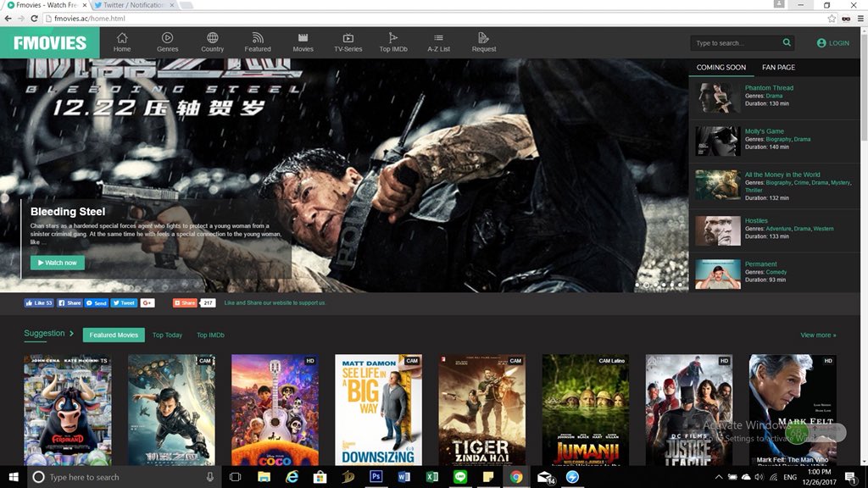Open LINE app from the taskbar
Viewport: 868px width, 488px height.
coord(460,476)
